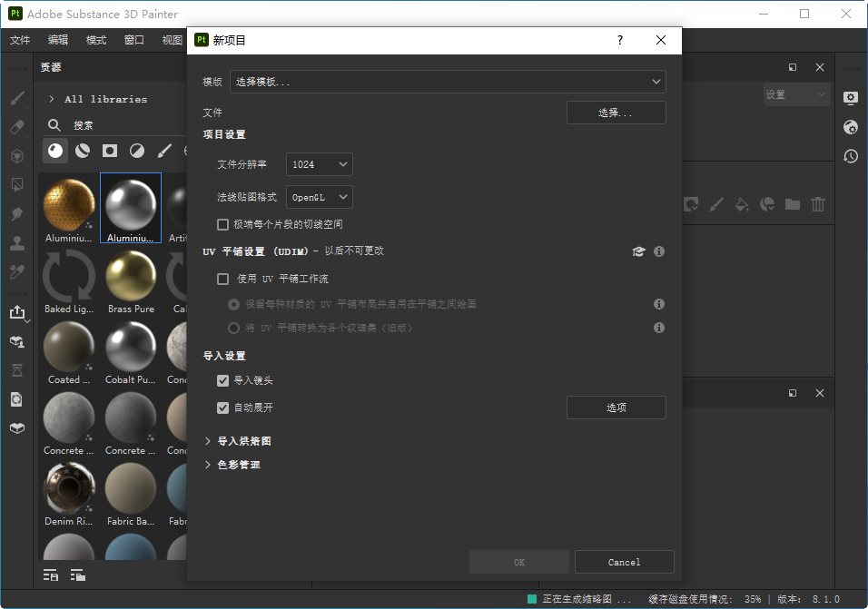Click the materials filter sphere icon
This screenshot has height=609, width=868.
pos(55,151)
